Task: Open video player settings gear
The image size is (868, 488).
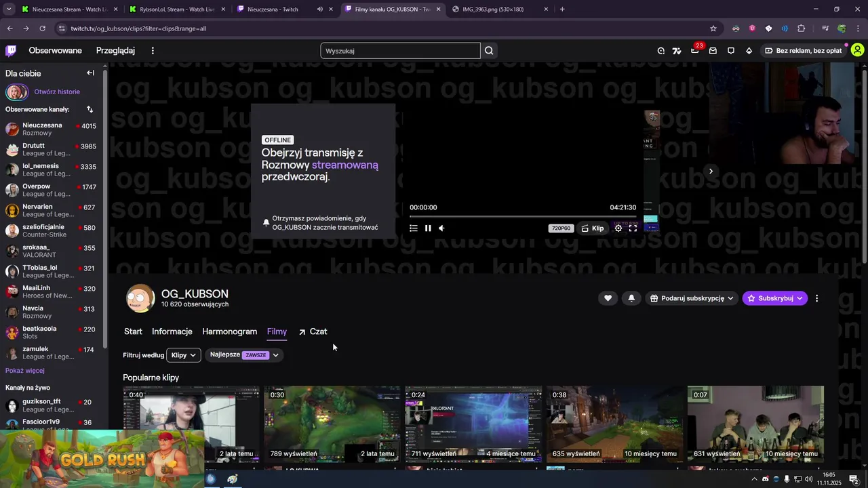Action: (618, 228)
